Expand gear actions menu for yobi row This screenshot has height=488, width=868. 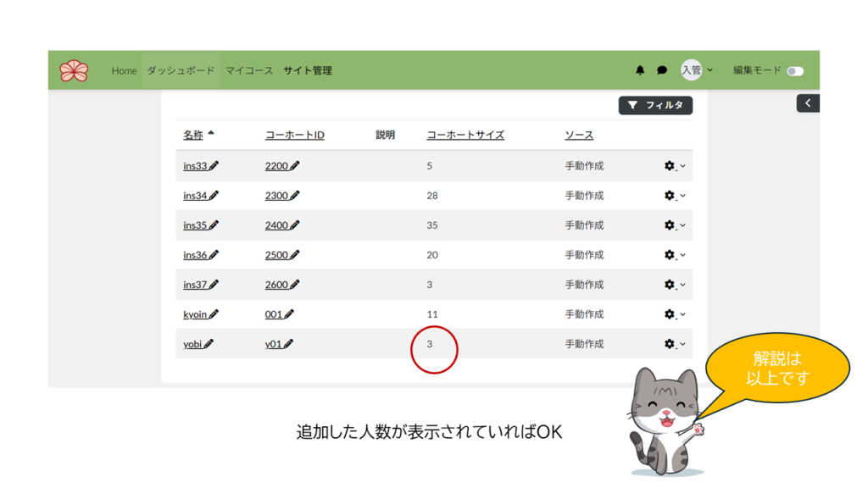(x=674, y=344)
